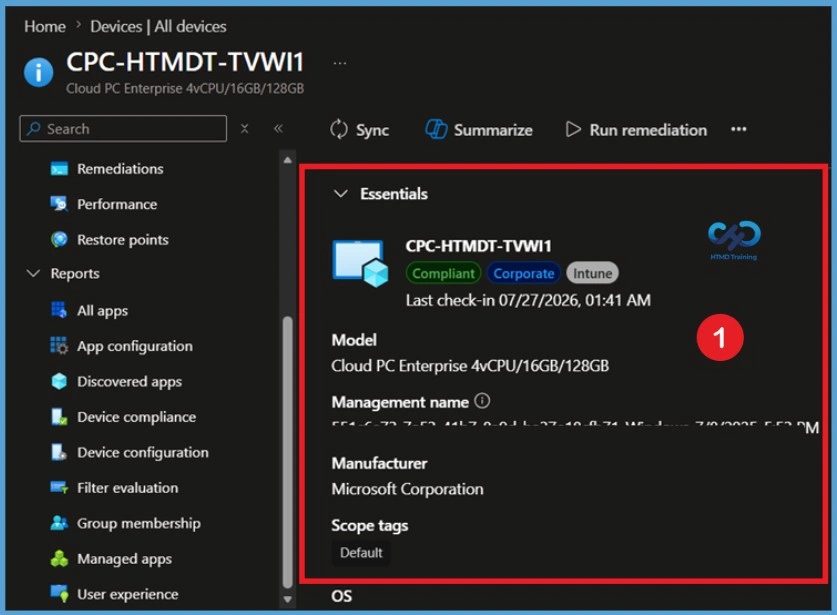Open the Group membership people icon
The width and height of the screenshot is (837, 615).
pyautogui.click(x=59, y=523)
